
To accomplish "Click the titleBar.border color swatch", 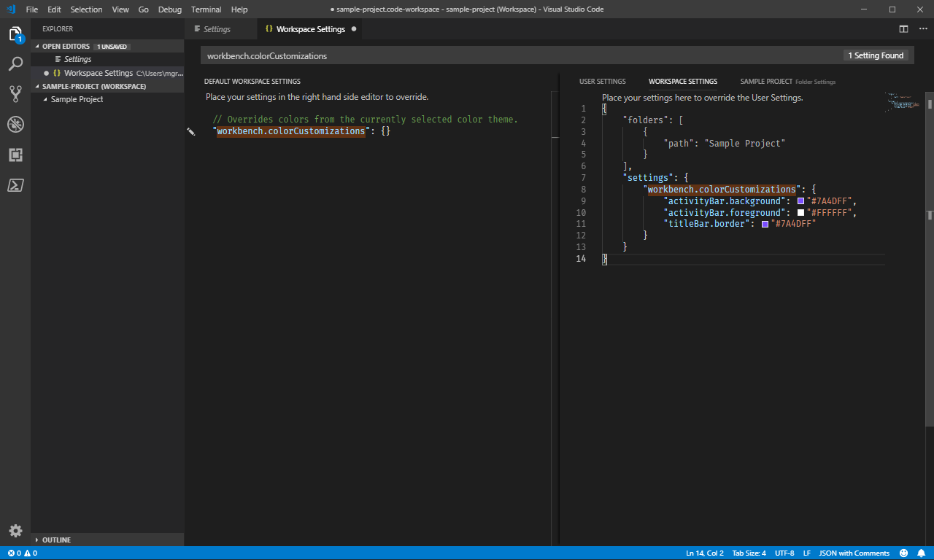I will pos(765,225).
